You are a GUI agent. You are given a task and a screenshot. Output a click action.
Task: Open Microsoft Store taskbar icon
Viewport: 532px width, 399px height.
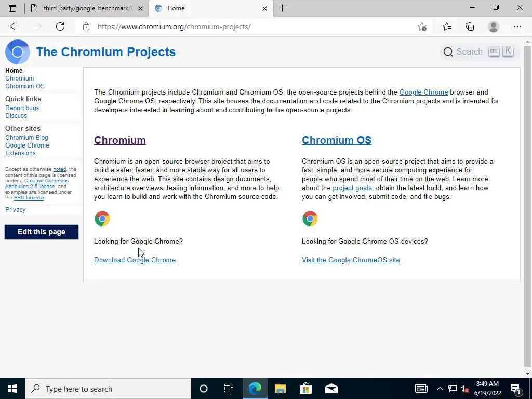click(305, 389)
